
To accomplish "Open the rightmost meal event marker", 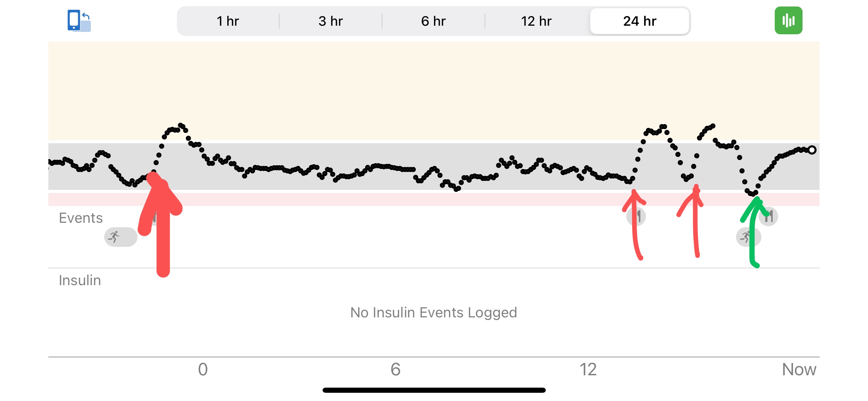I will (768, 217).
